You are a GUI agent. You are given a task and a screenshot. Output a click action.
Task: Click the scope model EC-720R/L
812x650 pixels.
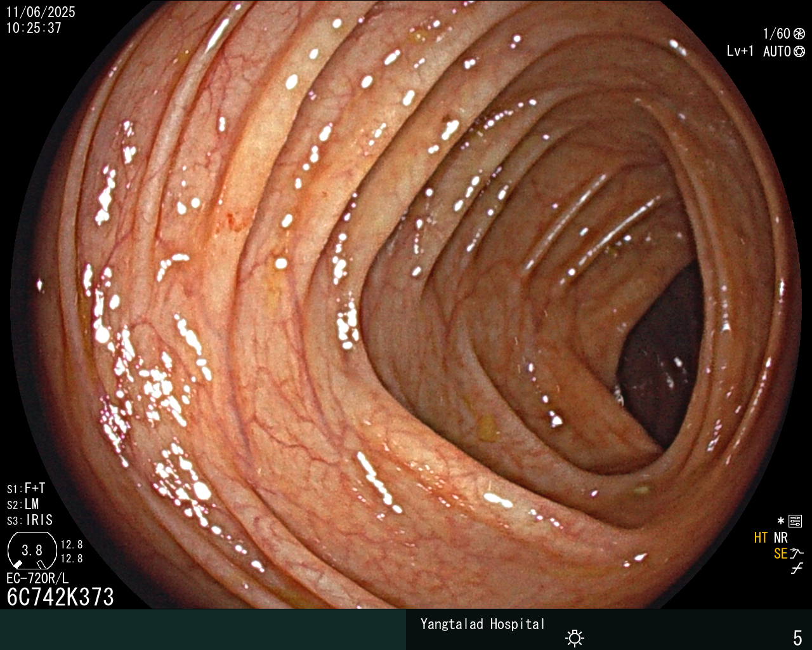pyautogui.click(x=37, y=578)
